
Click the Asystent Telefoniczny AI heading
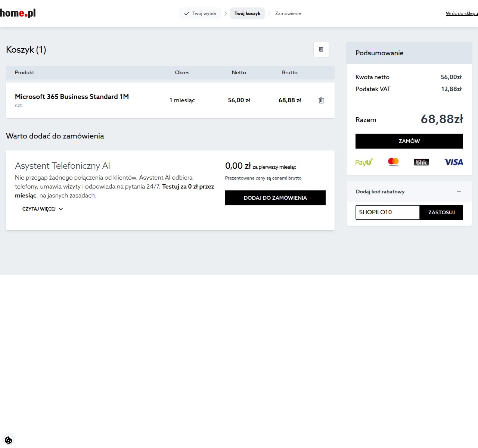tap(62, 166)
